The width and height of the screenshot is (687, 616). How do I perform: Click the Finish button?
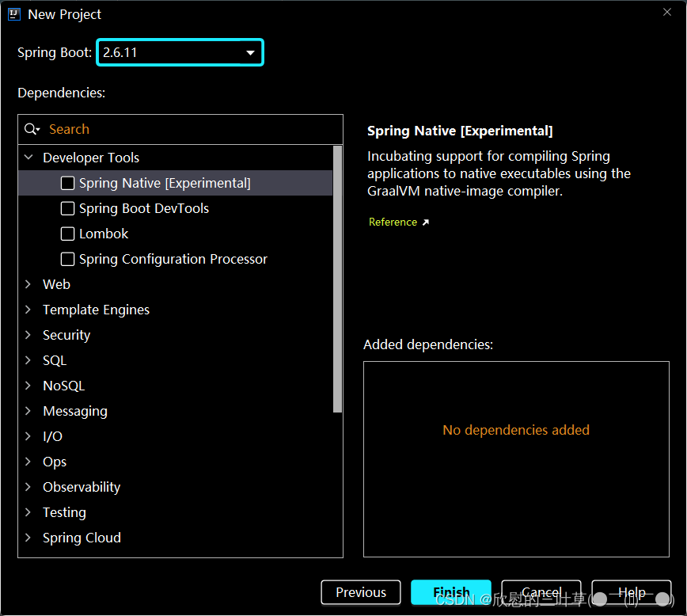point(451,592)
